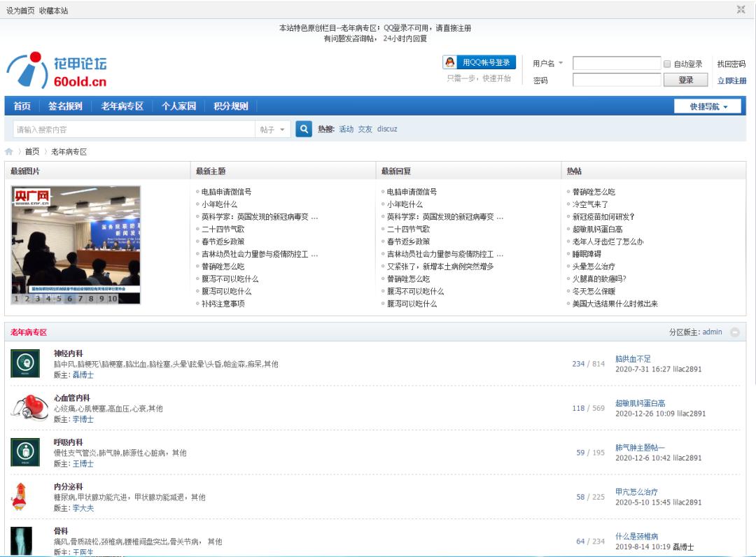Open the 内分泌科 forum icon
Viewport: 756px width, 557px height.
pos(20,496)
